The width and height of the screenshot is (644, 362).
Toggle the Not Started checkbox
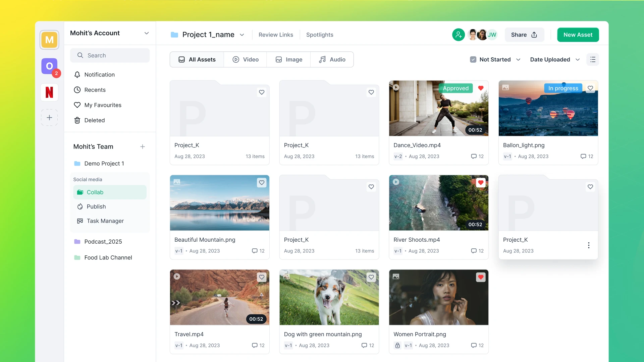coord(473,59)
